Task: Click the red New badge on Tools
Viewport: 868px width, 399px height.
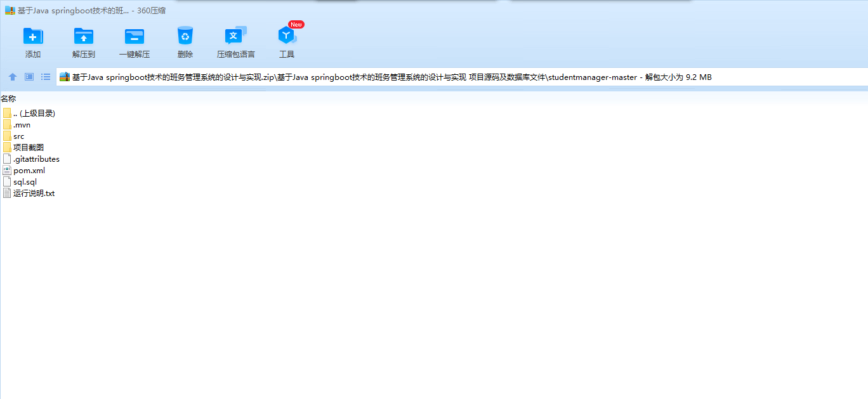Action: click(296, 24)
